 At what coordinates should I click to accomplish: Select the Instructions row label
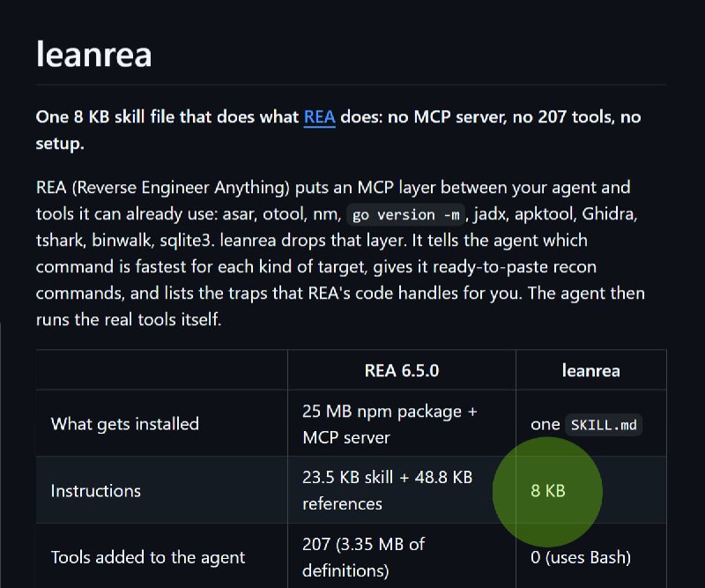(96, 490)
